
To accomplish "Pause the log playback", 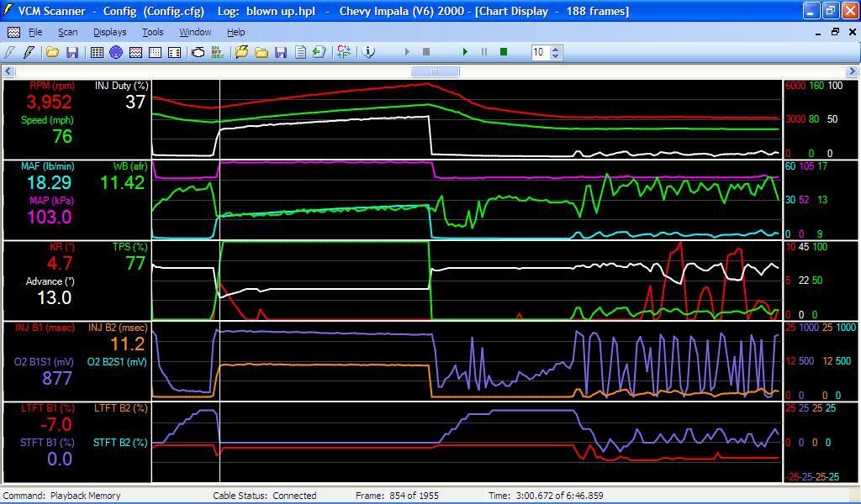I will pyautogui.click(x=484, y=52).
